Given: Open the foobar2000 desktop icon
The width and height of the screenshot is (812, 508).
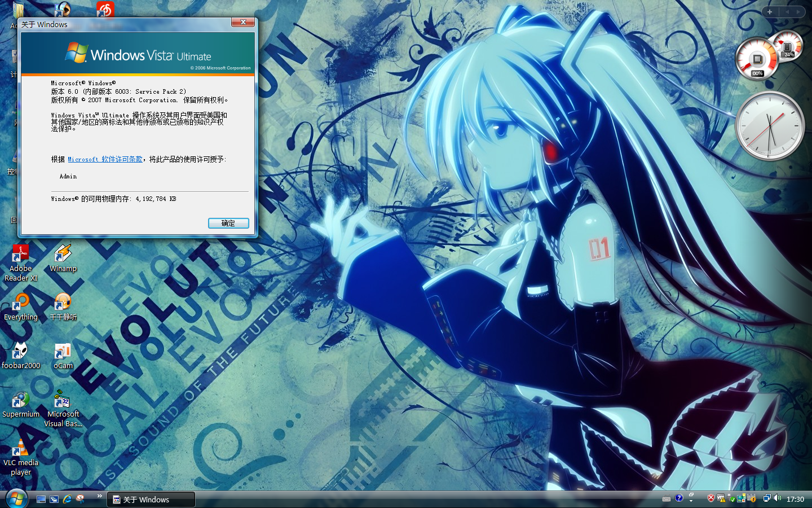Looking at the screenshot, I should click(x=21, y=355).
